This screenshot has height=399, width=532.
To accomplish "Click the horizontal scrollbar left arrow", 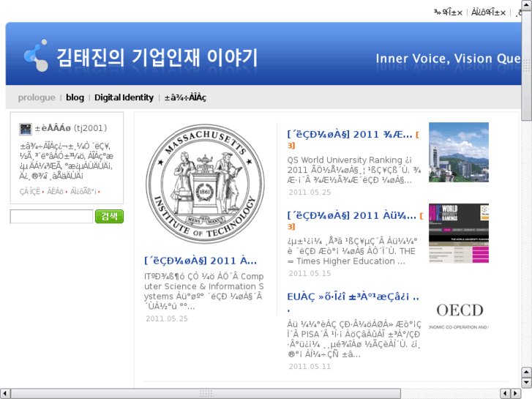I will coord(6,393).
